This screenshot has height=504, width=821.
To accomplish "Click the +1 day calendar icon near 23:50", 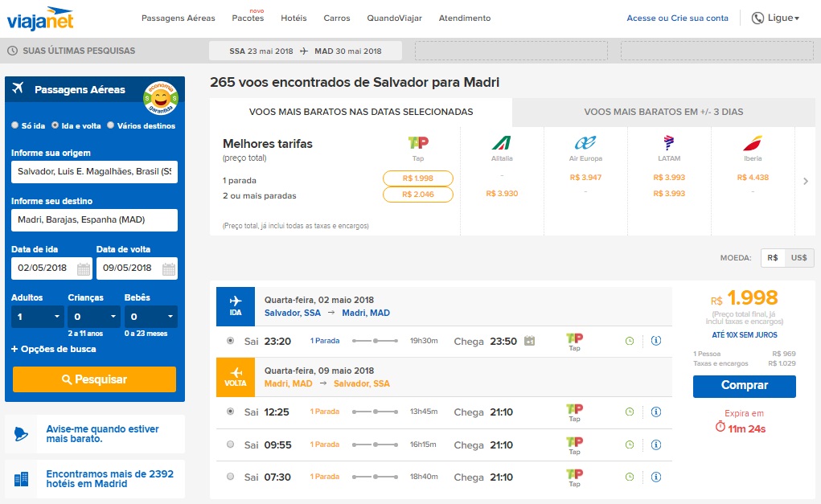I will click(x=529, y=341).
